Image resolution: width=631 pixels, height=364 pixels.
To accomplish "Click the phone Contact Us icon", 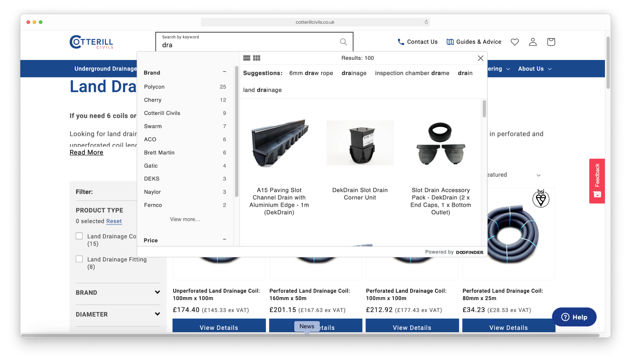I will pos(400,42).
